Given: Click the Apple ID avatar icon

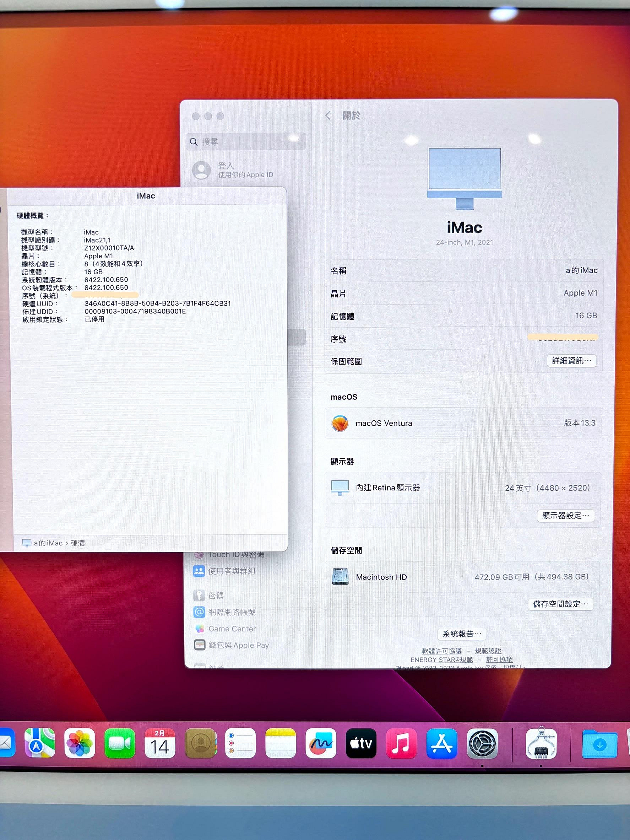Looking at the screenshot, I should [x=201, y=170].
